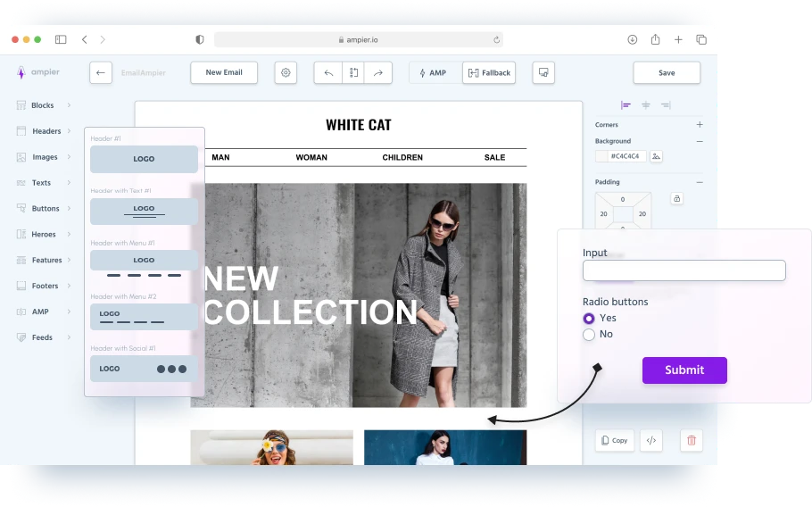Go back in Safari browser
812x507 pixels.
pos(85,39)
